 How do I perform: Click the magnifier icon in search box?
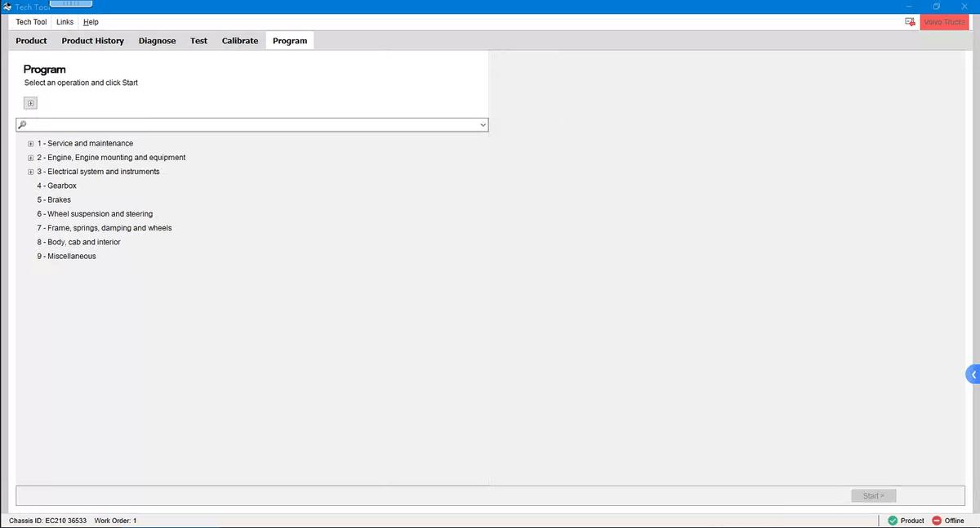coord(23,125)
